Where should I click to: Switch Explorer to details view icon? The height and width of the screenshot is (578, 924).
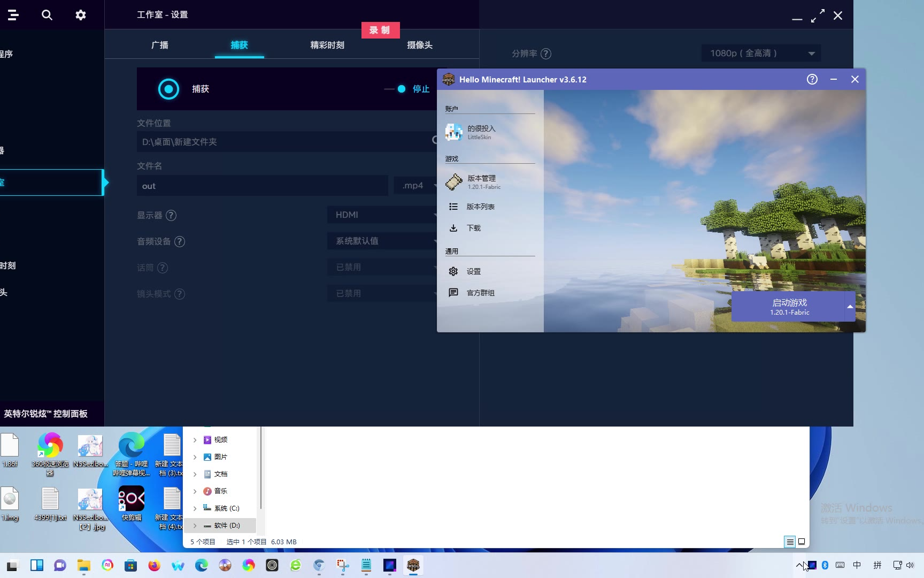point(790,542)
